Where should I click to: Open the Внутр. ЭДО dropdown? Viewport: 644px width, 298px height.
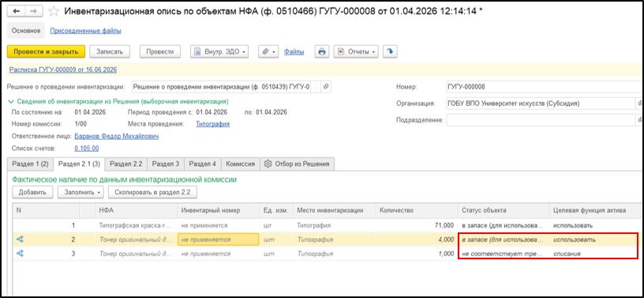[219, 51]
